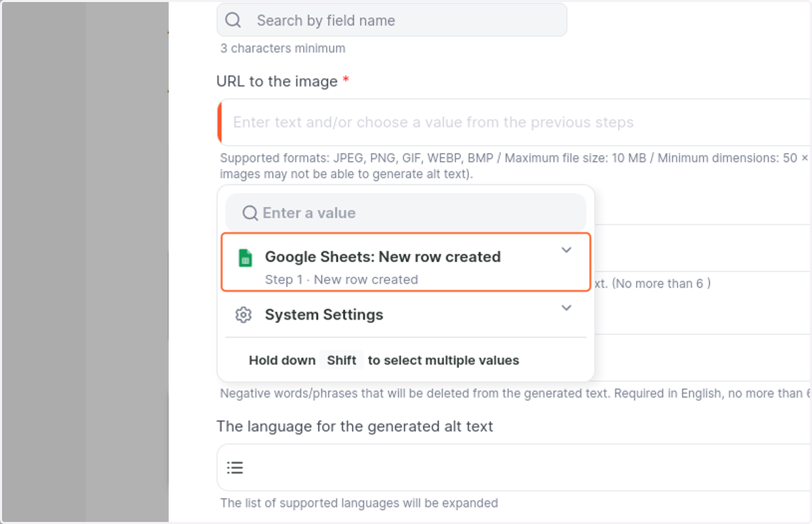Open the alt text language dropdown

point(514,468)
